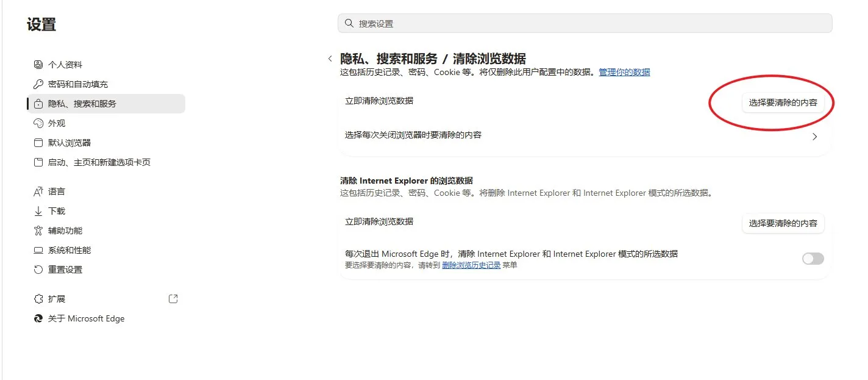
Task: Click the download arrow icon beside 下载
Action: 38,211
